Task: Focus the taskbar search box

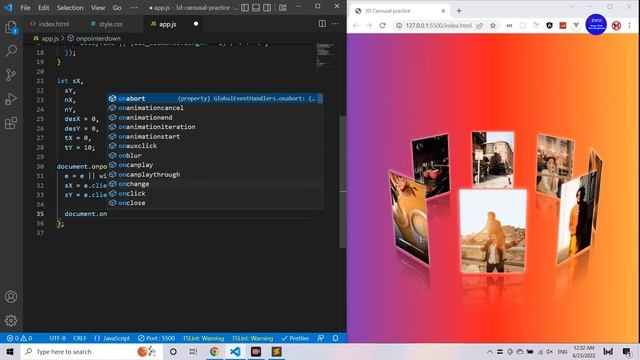Action: point(91,351)
